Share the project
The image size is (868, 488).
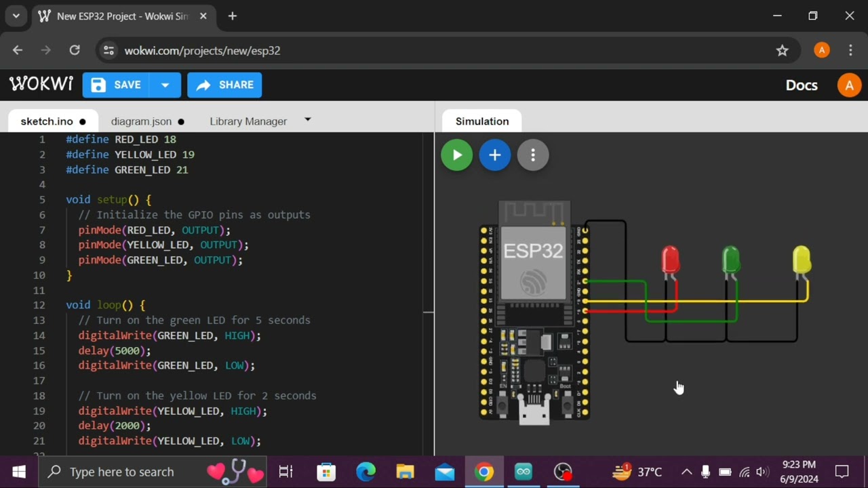(224, 85)
